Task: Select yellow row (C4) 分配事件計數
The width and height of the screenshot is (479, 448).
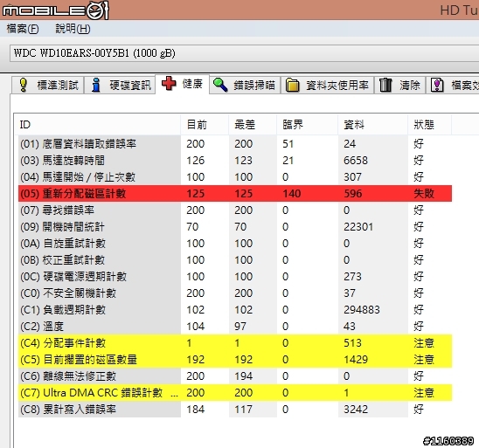Action: click(235, 343)
